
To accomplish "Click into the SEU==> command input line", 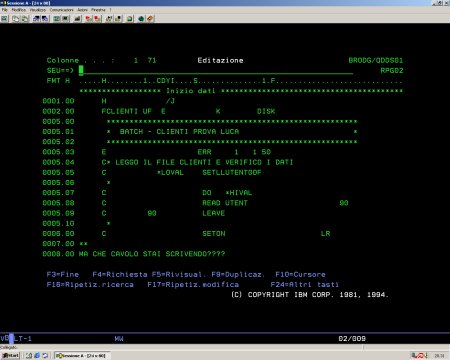I will 216,71.
